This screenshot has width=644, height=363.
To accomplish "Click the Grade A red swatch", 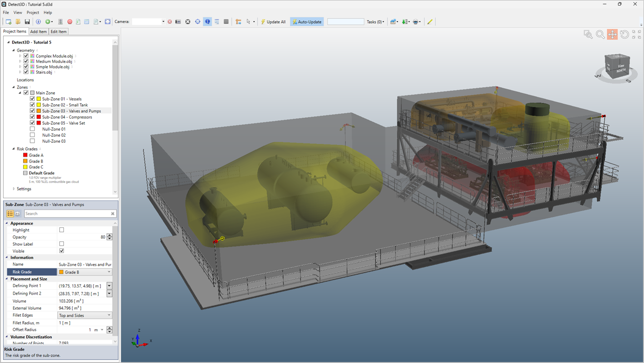I will point(25,155).
